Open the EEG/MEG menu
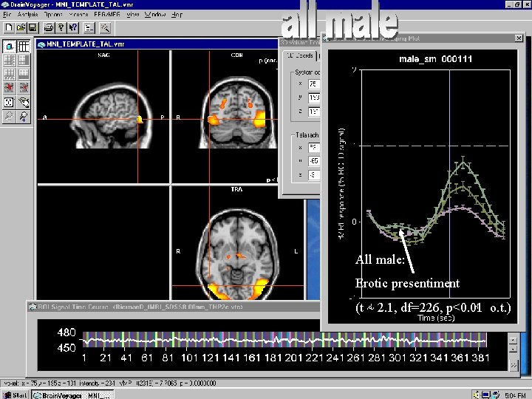Screen dimensions: 532x399 107,15
